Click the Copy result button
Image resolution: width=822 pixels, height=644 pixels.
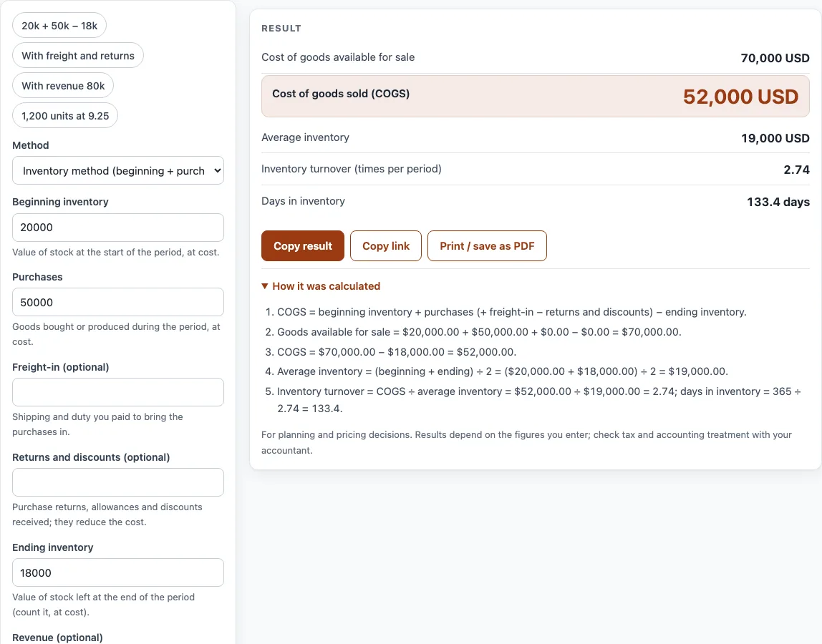click(x=303, y=245)
